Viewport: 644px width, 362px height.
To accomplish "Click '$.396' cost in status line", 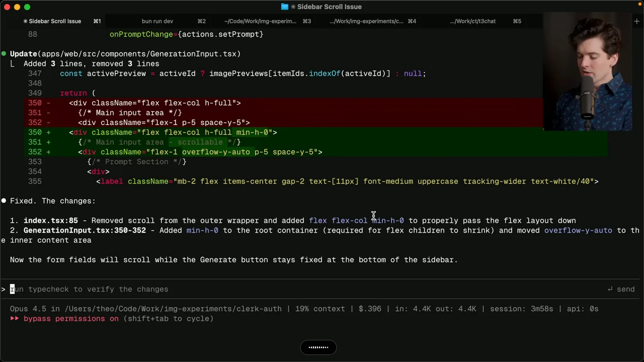I will coord(370,309).
